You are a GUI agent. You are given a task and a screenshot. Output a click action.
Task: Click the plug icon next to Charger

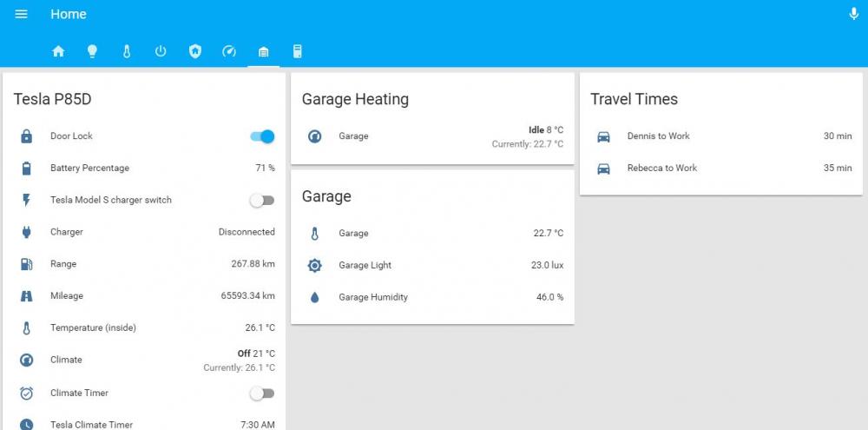pyautogui.click(x=27, y=232)
